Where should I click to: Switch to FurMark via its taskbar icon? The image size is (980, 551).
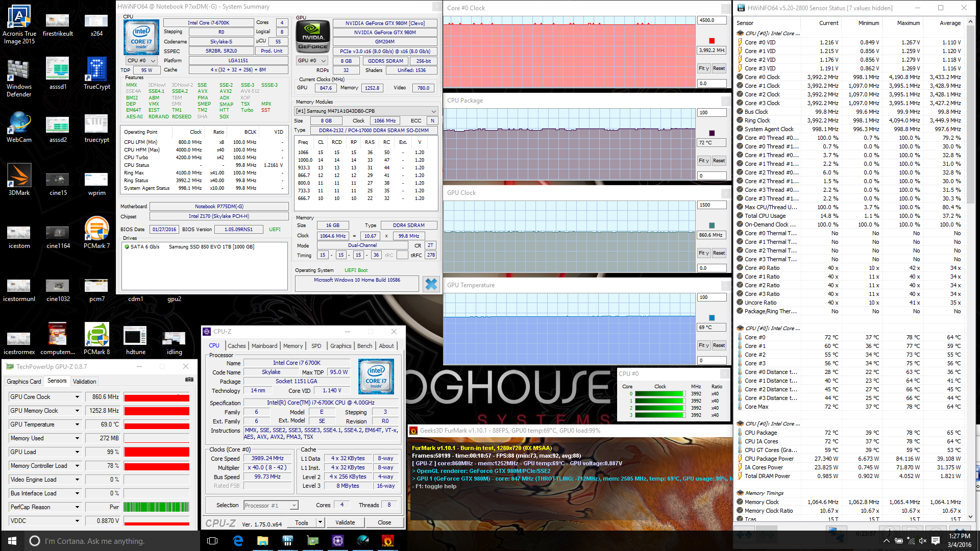pyautogui.click(x=388, y=541)
